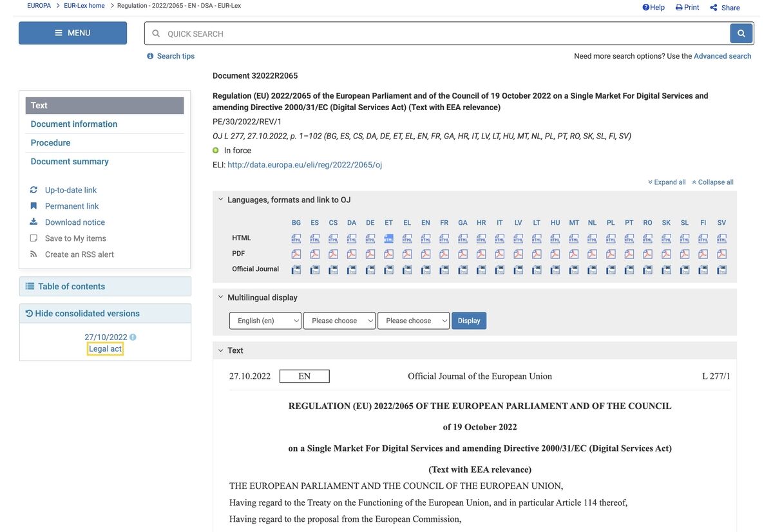Click the magnifier search button
This screenshot has width=773, height=532.
pos(741,33)
